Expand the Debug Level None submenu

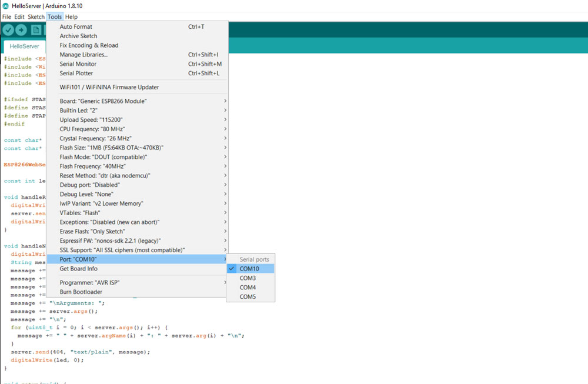click(x=137, y=194)
